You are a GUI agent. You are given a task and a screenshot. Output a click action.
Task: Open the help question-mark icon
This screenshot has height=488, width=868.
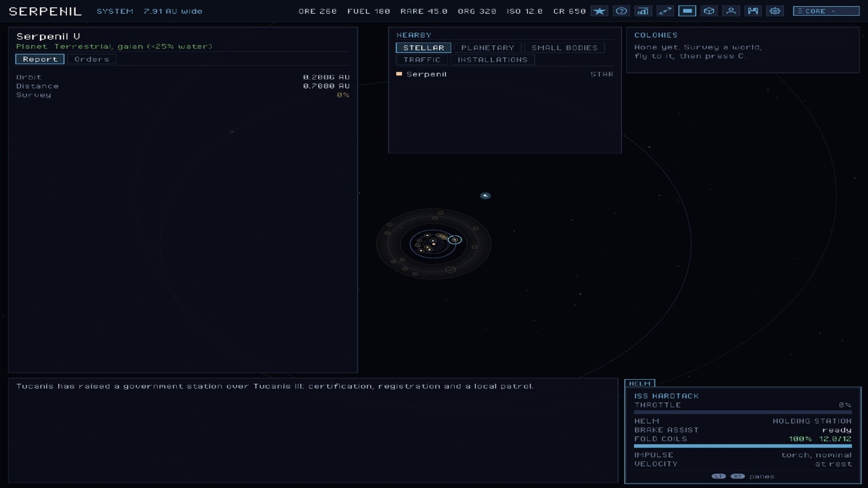621,11
